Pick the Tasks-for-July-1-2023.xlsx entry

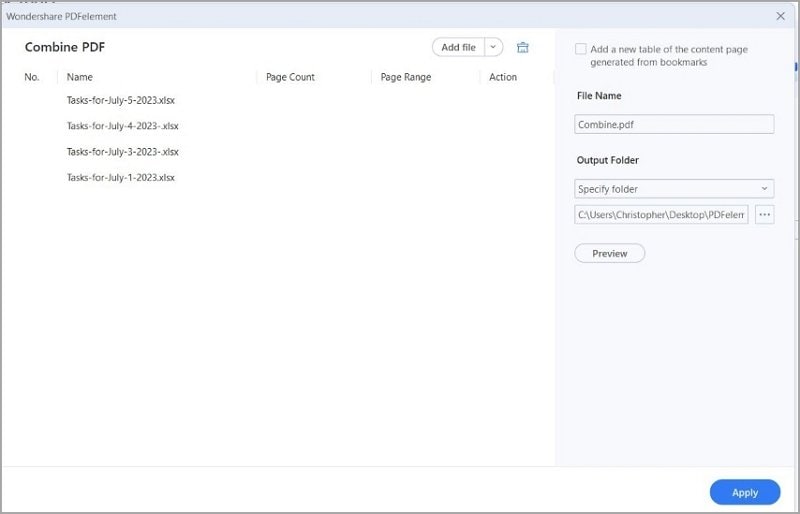tap(121, 177)
